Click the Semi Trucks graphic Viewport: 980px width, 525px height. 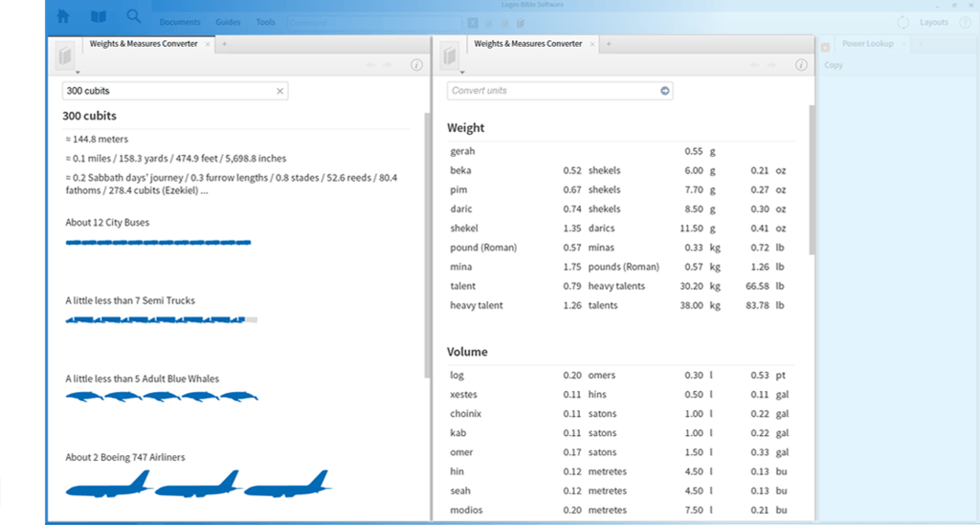(161, 319)
